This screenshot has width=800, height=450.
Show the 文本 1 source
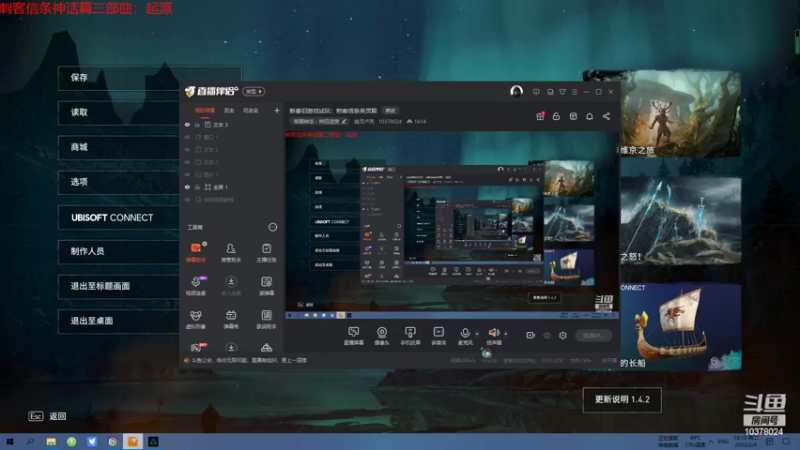187,162
